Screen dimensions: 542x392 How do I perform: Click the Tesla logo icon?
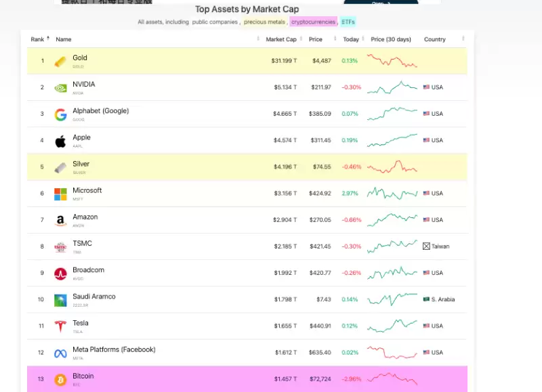[x=60, y=326]
